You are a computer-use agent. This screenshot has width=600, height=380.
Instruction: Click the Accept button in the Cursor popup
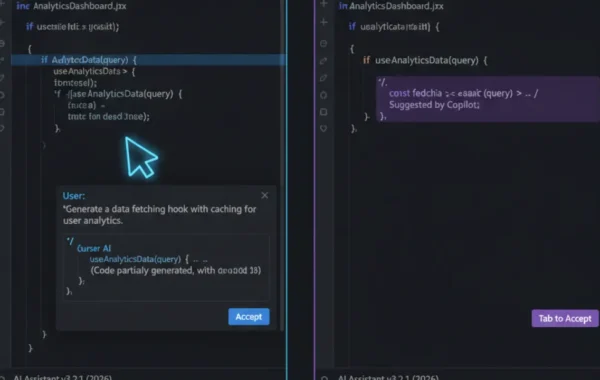(249, 317)
